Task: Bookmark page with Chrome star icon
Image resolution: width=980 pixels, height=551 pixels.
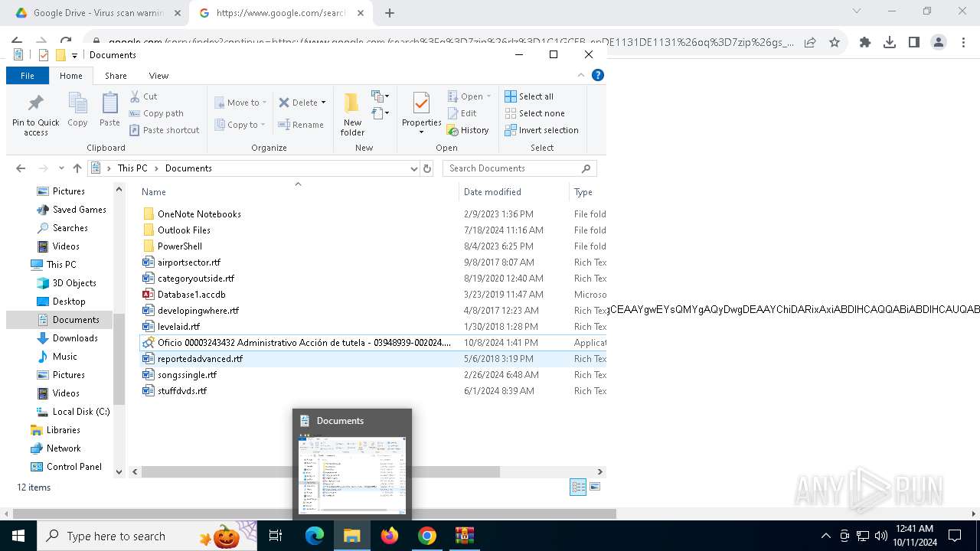Action: 835,42
